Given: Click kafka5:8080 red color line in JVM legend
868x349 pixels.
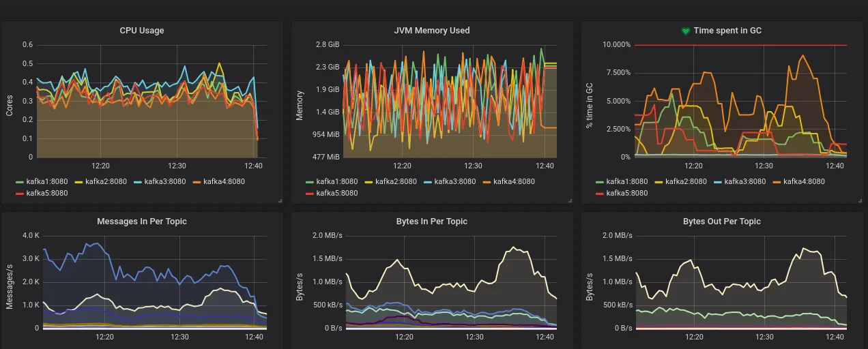Looking at the screenshot, I should [310, 194].
